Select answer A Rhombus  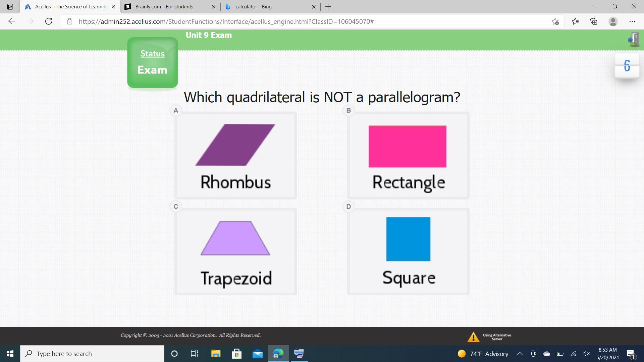click(235, 156)
